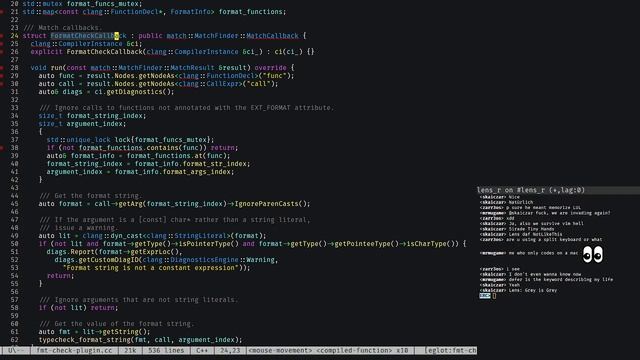Click the chat header 'lens_r on #lens_r'
Viewport: 640px width, 360px height.
pos(510,190)
